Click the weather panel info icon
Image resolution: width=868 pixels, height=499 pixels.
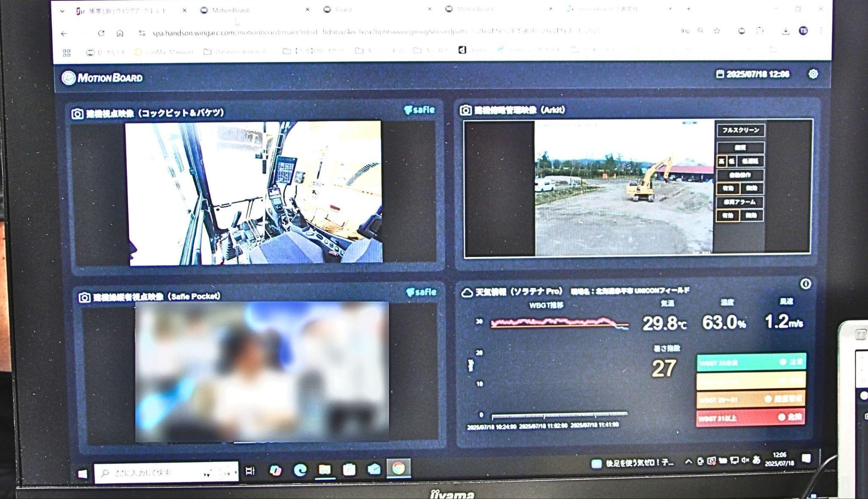[x=805, y=284]
